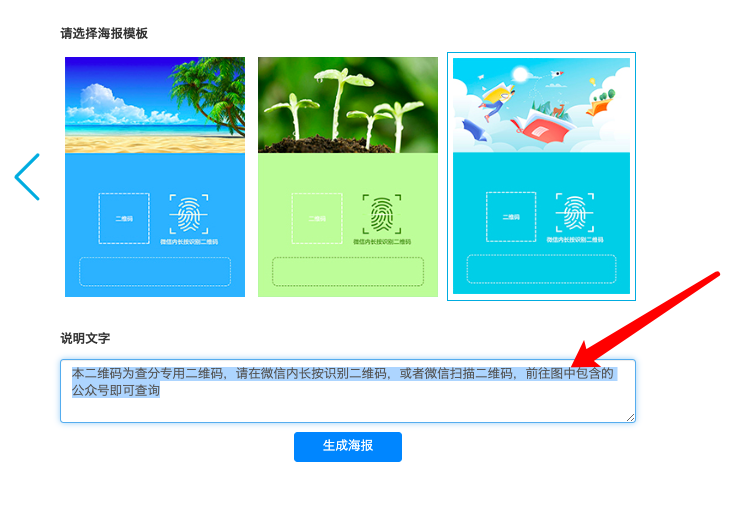The width and height of the screenshot is (735, 511).
Task: Pick the flying books cartoon poster template
Action: [x=541, y=176]
